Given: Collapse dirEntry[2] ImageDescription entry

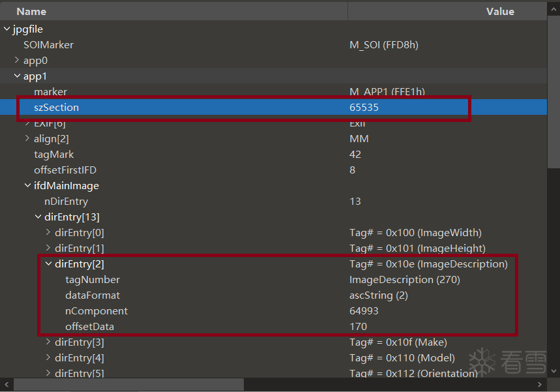Looking at the screenshot, I should pyautogui.click(x=48, y=264).
